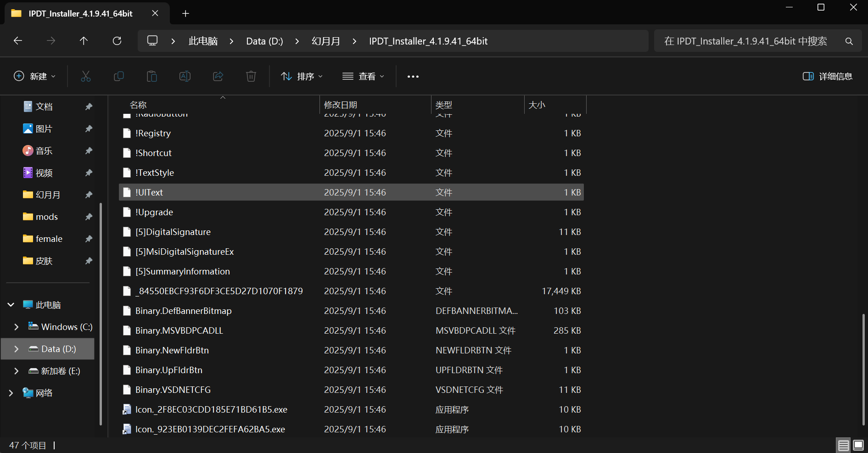Click the Copy icon in toolbar
Image resolution: width=868 pixels, height=453 pixels.
point(119,76)
